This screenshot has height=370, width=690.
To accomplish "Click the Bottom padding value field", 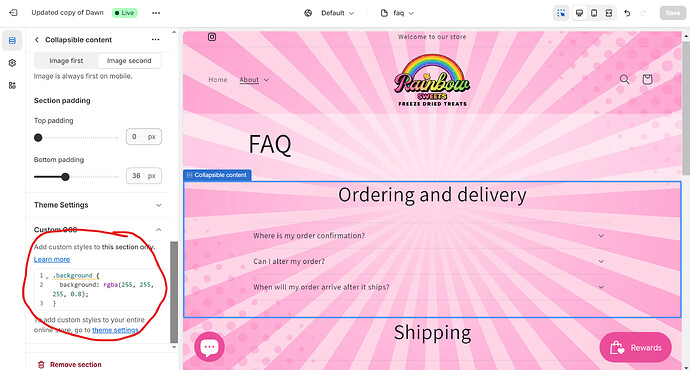I will [143, 176].
